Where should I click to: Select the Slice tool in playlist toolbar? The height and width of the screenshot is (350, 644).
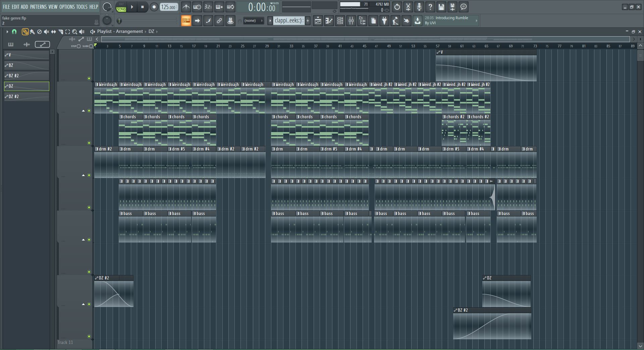coord(60,32)
